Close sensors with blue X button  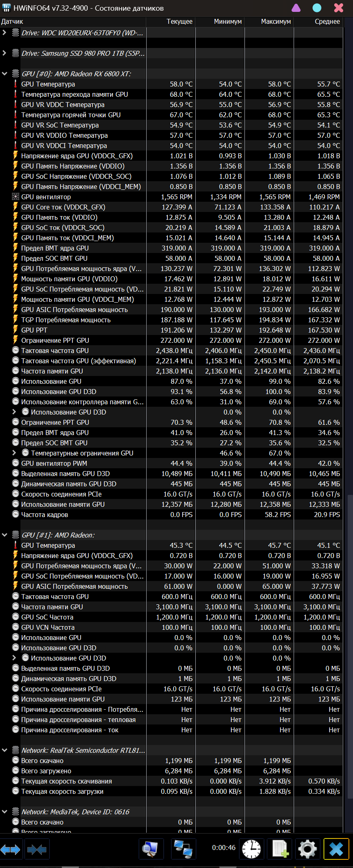click(336, 849)
